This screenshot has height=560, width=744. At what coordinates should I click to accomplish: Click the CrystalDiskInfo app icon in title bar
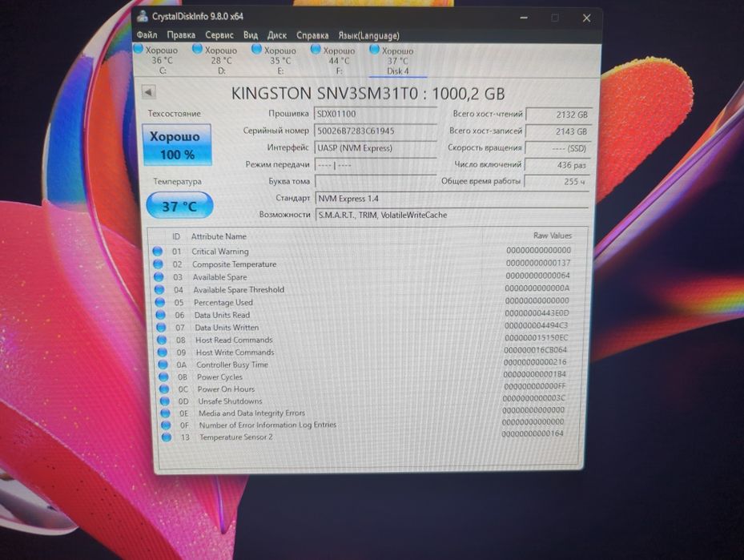pos(143,16)
